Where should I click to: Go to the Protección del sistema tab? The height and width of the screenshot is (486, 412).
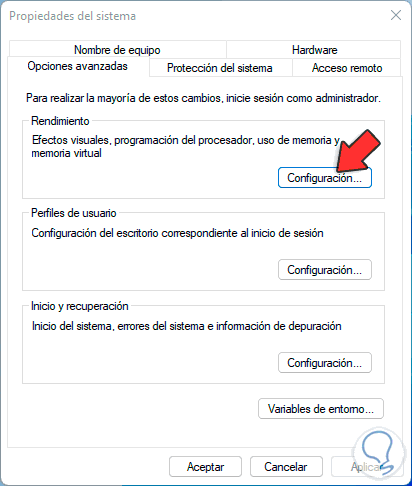pos(220,68)
